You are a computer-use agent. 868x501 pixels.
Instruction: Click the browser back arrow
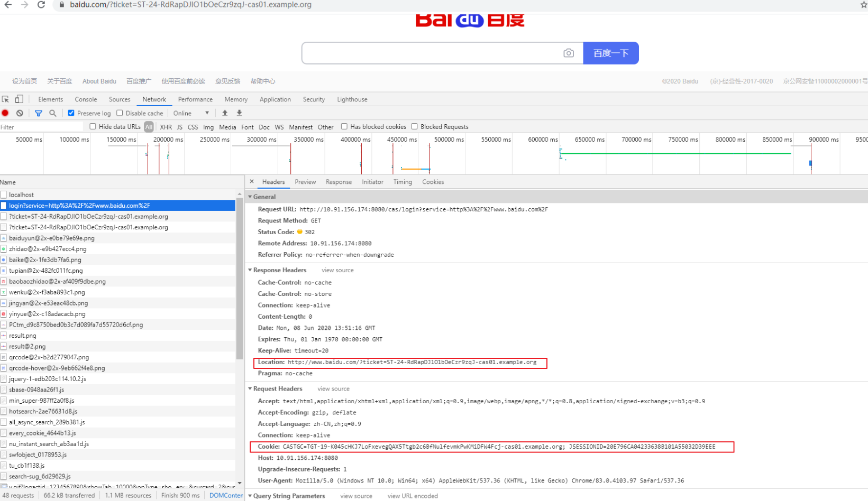[x=8, y=5]
